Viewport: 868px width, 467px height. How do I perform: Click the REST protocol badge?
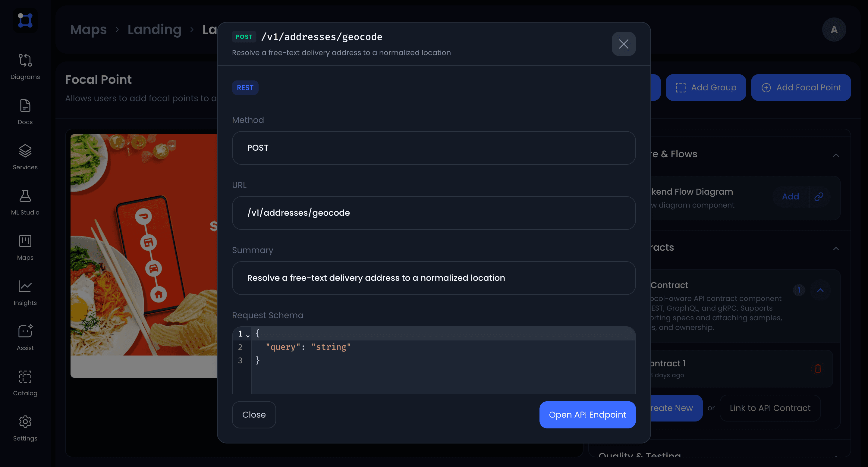245,88
